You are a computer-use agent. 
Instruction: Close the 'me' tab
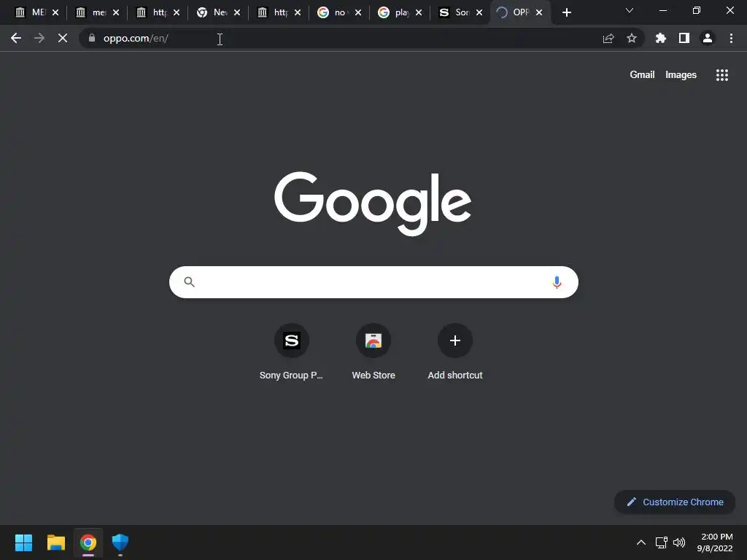(x=116, y=12)
